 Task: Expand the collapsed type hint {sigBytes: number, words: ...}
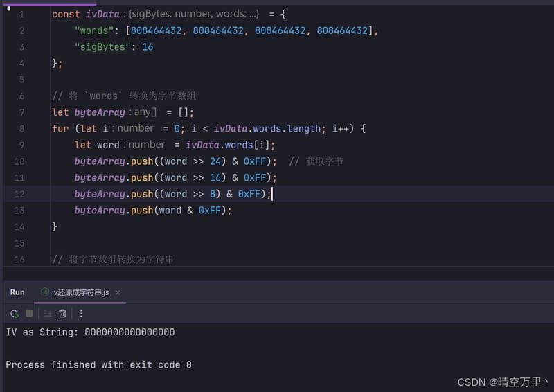click(194, 14)
